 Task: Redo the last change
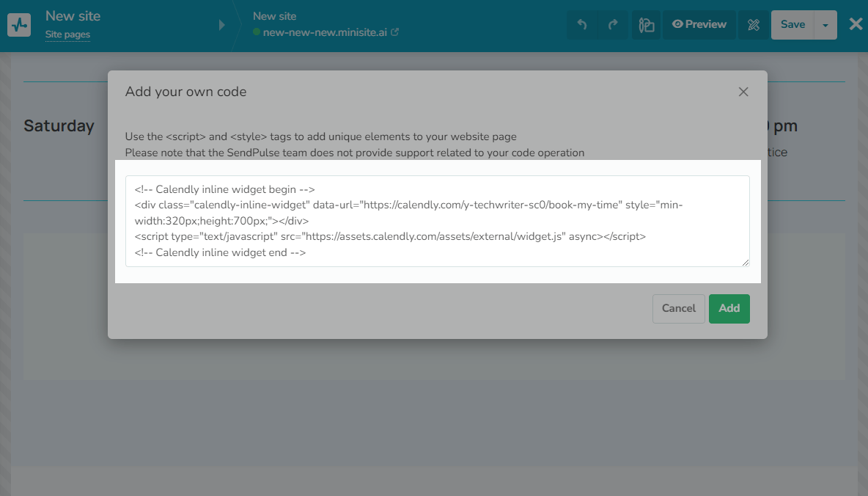coord(613,25)
